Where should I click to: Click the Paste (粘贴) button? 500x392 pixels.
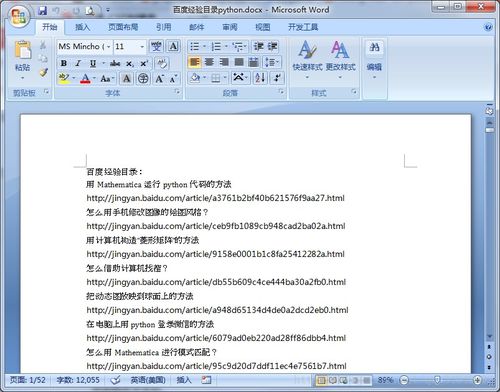pos(23,60)
